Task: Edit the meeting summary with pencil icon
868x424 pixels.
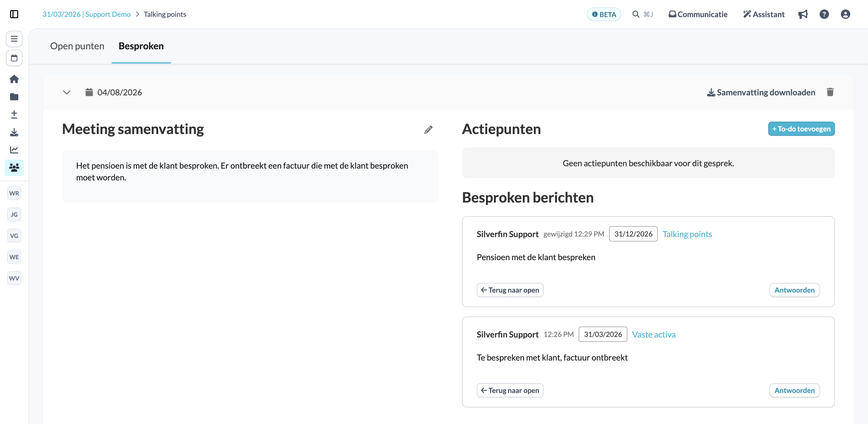Action: [428, 130]
